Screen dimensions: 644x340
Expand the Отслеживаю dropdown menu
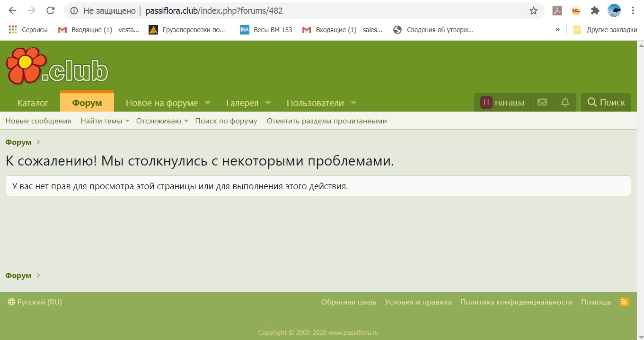[162, 121]
